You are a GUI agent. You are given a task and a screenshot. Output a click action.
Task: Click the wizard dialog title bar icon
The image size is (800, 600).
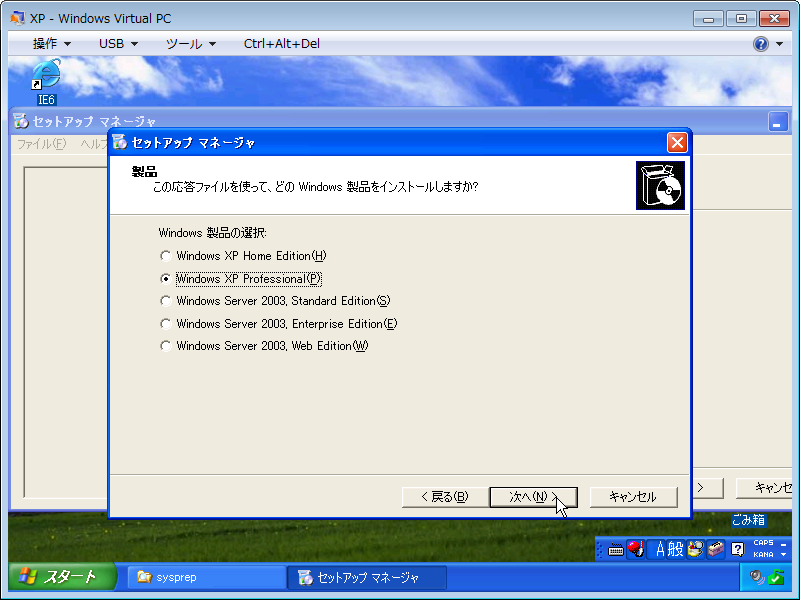tap(119, 142)
